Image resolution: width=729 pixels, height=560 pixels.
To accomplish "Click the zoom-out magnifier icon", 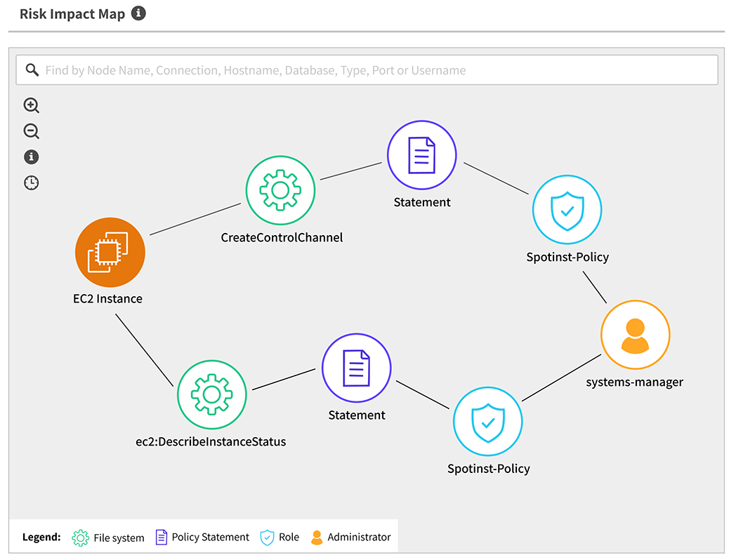I will (x=31, y=131).
